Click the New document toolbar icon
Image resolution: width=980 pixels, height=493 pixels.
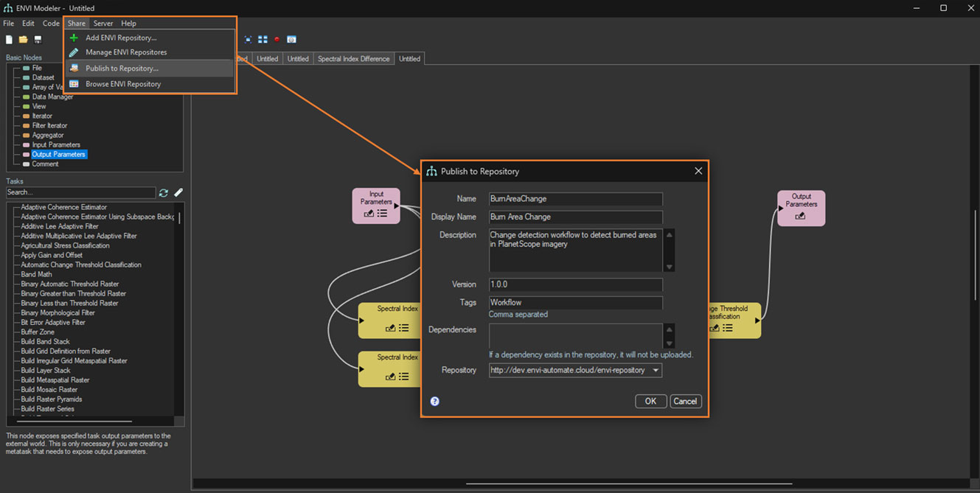tap(10, 40)
